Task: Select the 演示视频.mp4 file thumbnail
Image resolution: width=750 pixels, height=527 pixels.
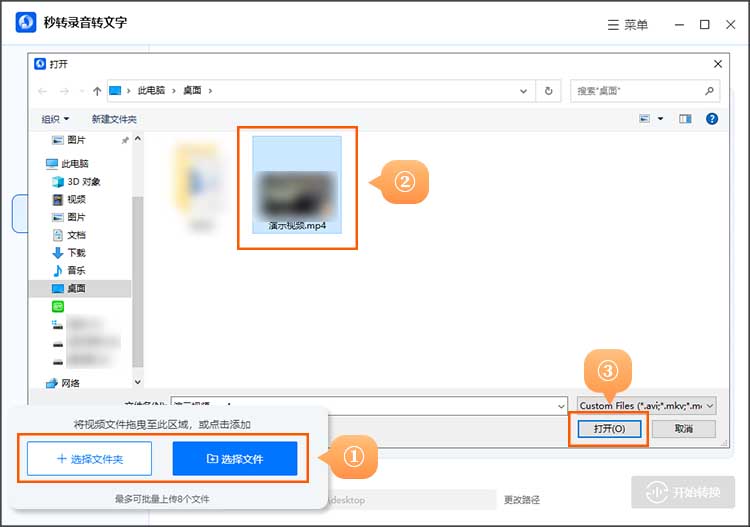Action: (x=297, y=187)
